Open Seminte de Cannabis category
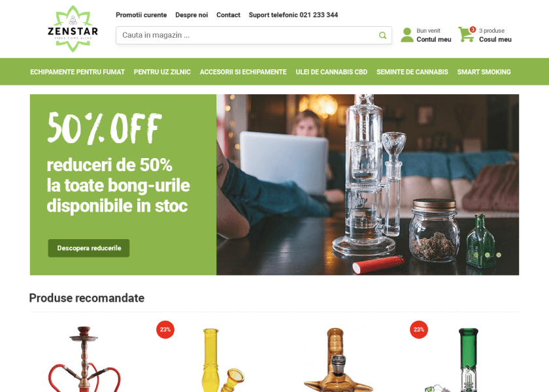This screenshot has width=549, height=392. click(x=412, y=72)
